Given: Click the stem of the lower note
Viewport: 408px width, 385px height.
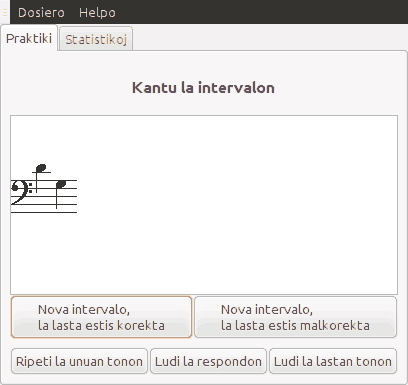Looking at the screenshot, I should (x=56, y=197).
